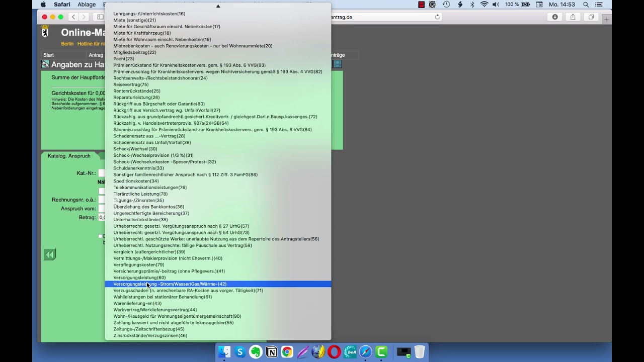Select Pacht(23) in the dropdown
This screenshot has width=644, height=362.
click(x=218, y=59)
